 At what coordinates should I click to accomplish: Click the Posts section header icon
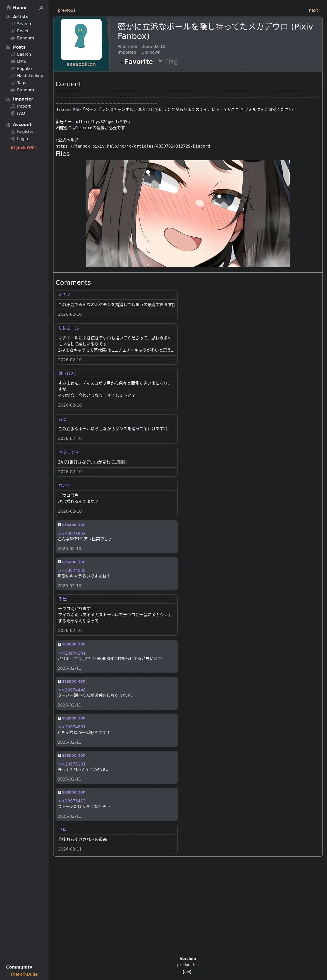point(9,47)
